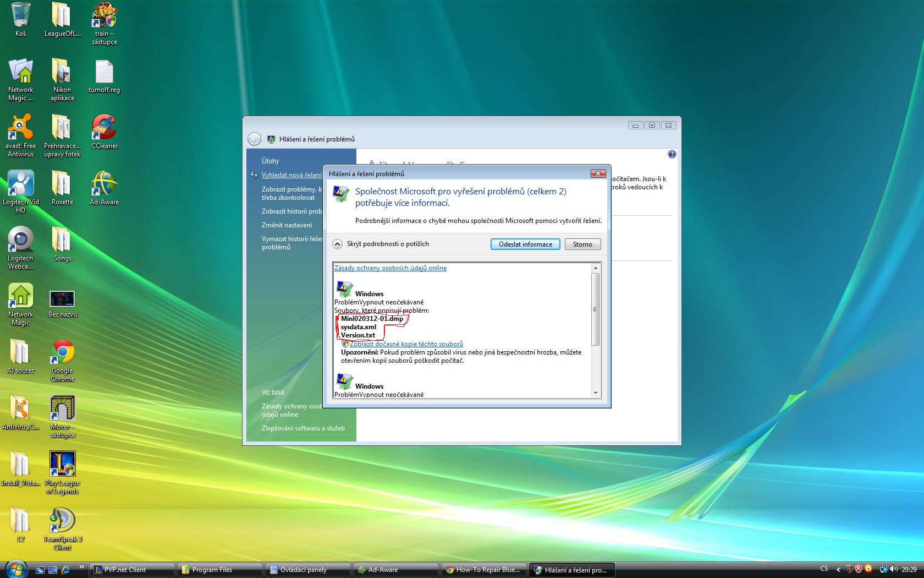
Task: Click the details list scrollbar down arrow
Action: (595, 393)
